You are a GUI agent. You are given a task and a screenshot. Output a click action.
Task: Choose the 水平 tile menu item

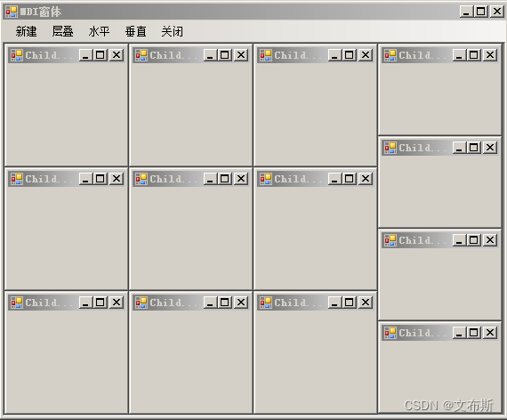coord(99,31)
